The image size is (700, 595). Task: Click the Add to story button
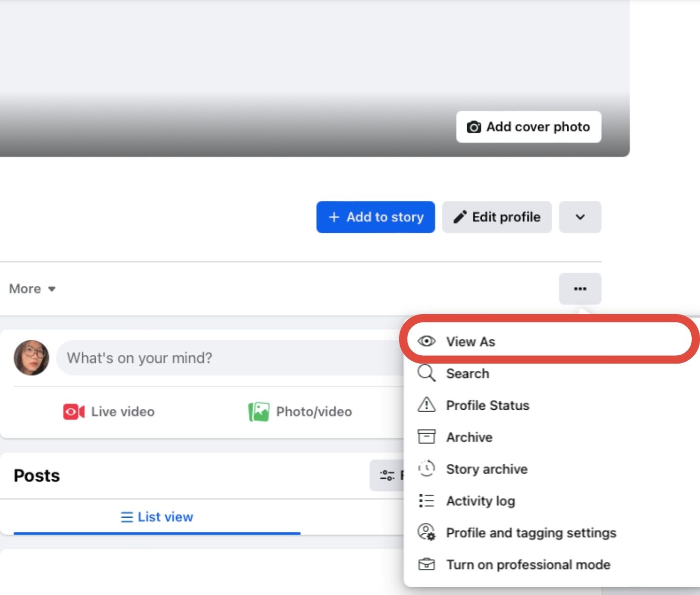point(375,217)
